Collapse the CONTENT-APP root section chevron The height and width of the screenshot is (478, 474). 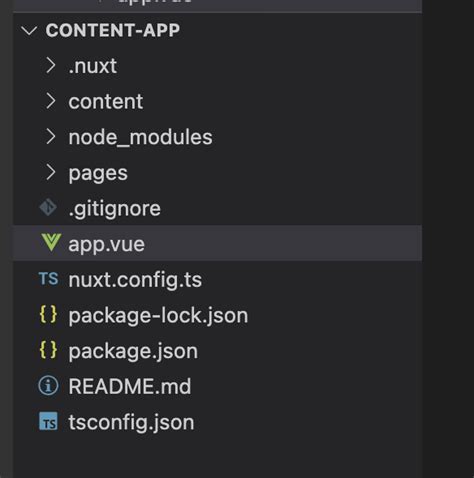click(x=29, y=31)
